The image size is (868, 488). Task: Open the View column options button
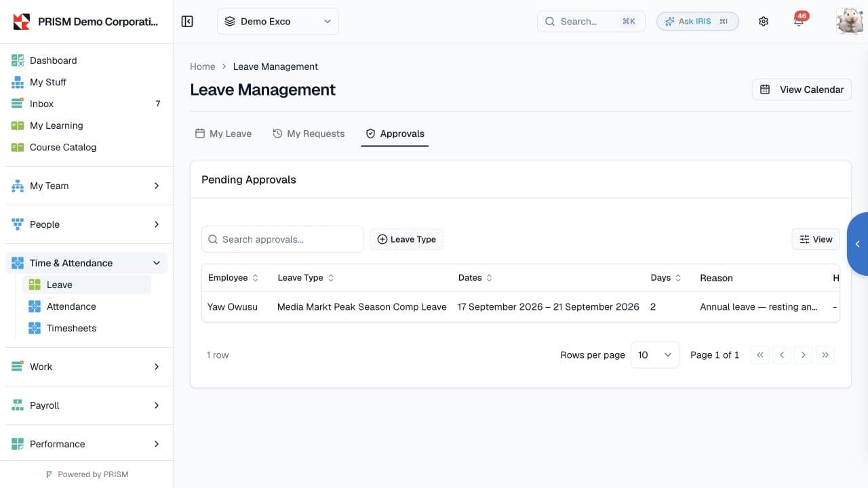[x=816, y=239]
